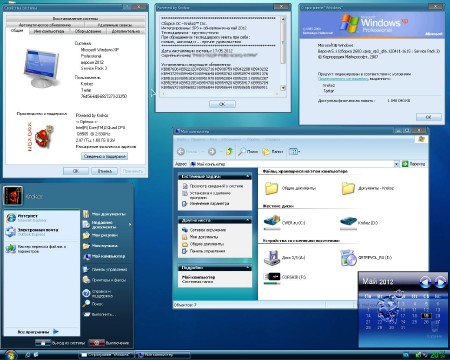Toggle the Folders (Папки) pane button
This screenshot has height=360, width=450.
coord(273,152)
